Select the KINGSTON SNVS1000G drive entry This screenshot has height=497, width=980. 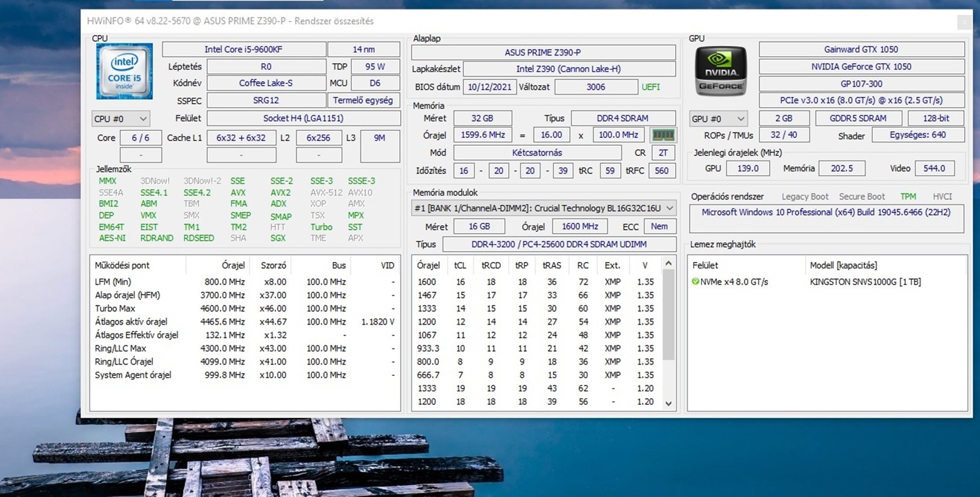[865, 281]
